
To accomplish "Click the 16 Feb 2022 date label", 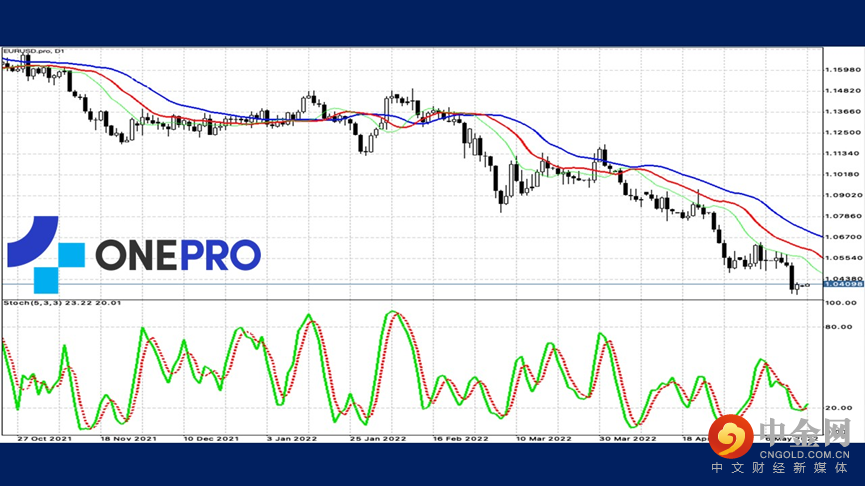I will [x=461, y=437].
